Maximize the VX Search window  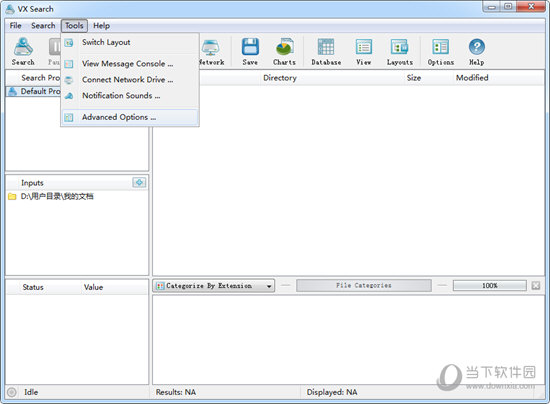[508, 7]
